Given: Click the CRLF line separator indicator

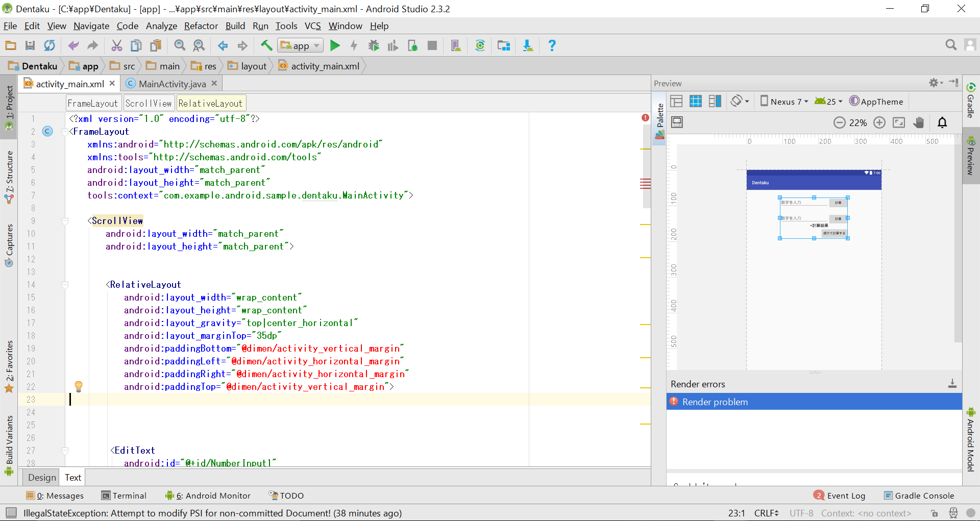Looking at the screenshot, I should click(x=766, y=513).
